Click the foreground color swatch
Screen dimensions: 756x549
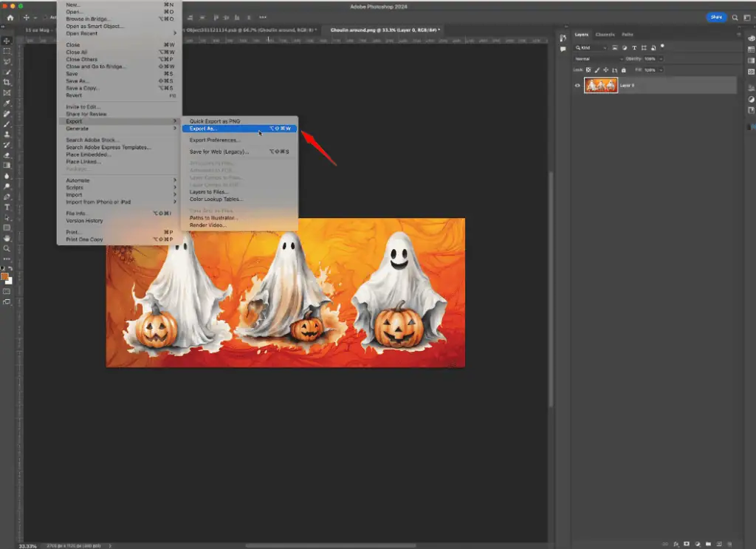5,275
